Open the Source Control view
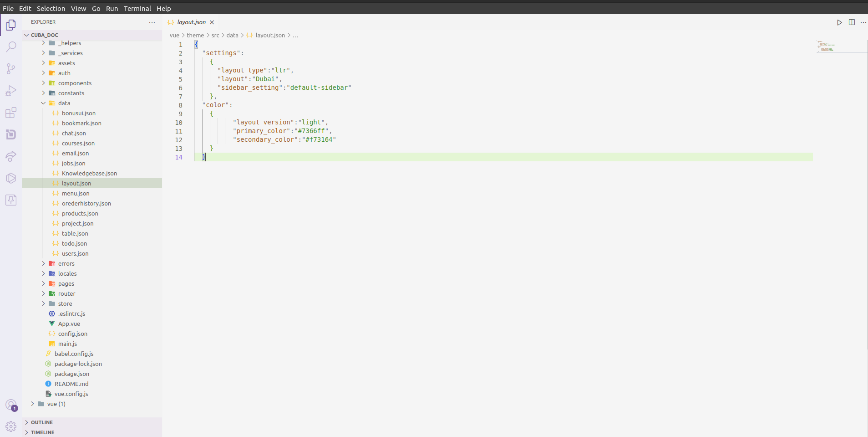Screen dimensions: 868x437 [x=11, y=69]
